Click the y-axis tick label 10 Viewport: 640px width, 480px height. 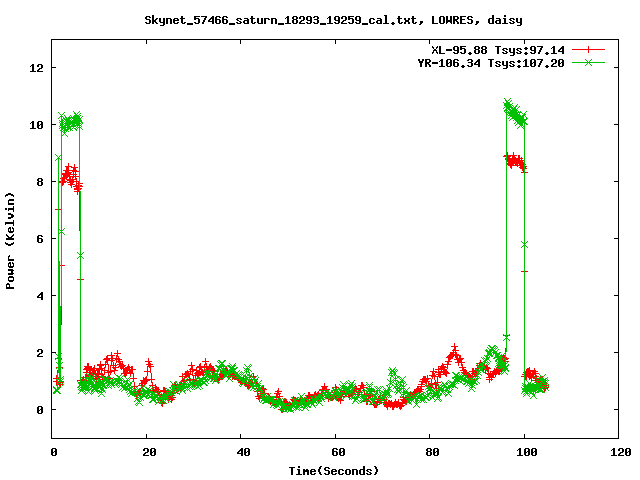coord(36,125)
